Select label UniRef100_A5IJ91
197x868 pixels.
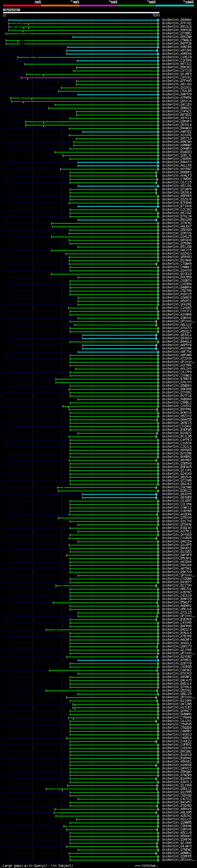coord(177,186)
